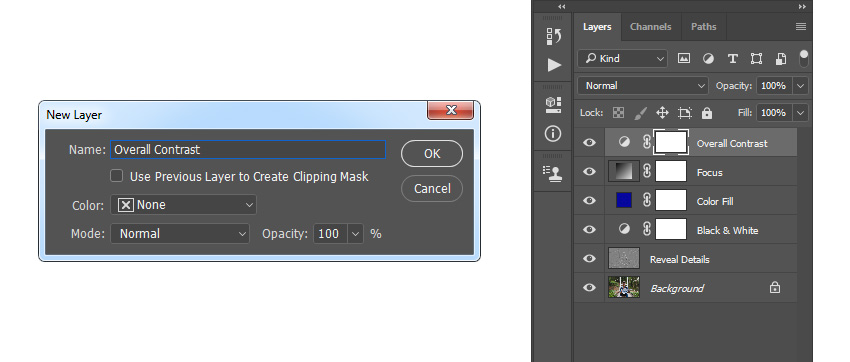Open the Clone Source stamp icon

pos(553,173)
